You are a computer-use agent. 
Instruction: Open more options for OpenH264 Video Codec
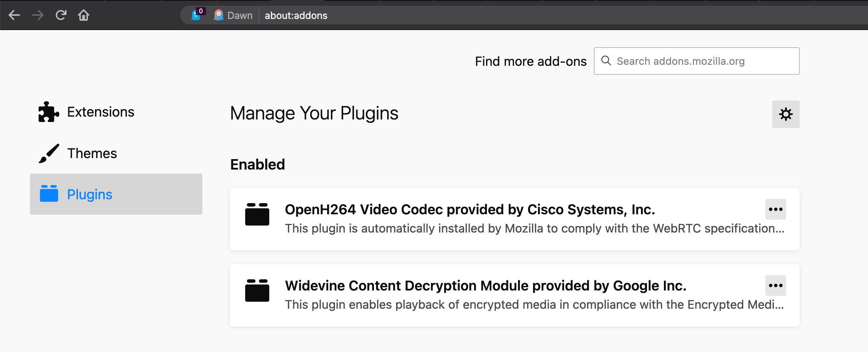(775, 209)
